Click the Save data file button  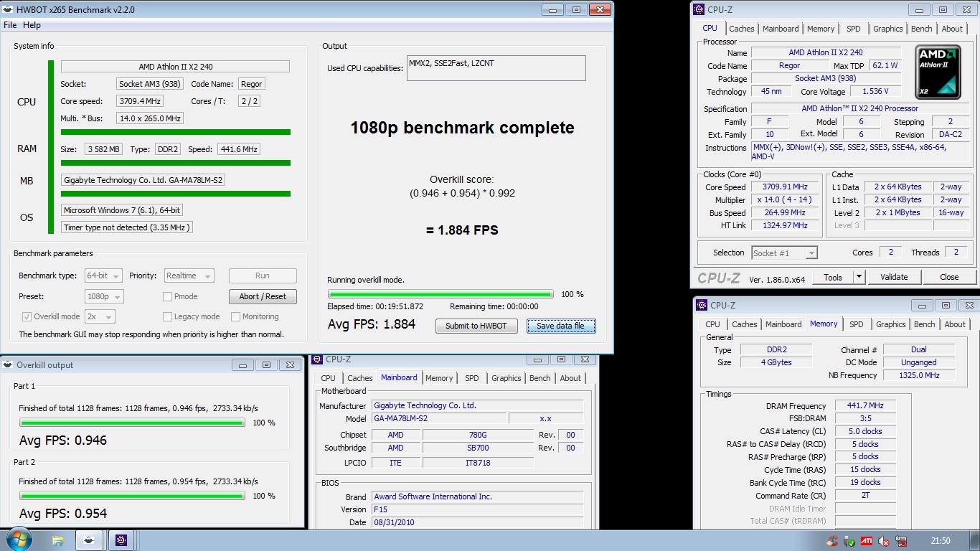560,326
